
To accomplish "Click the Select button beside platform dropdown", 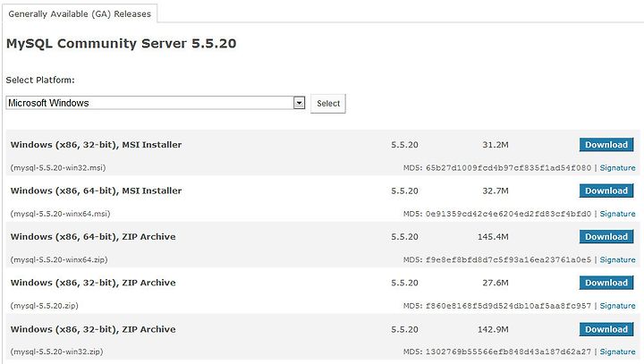I will tap(328, 104).
